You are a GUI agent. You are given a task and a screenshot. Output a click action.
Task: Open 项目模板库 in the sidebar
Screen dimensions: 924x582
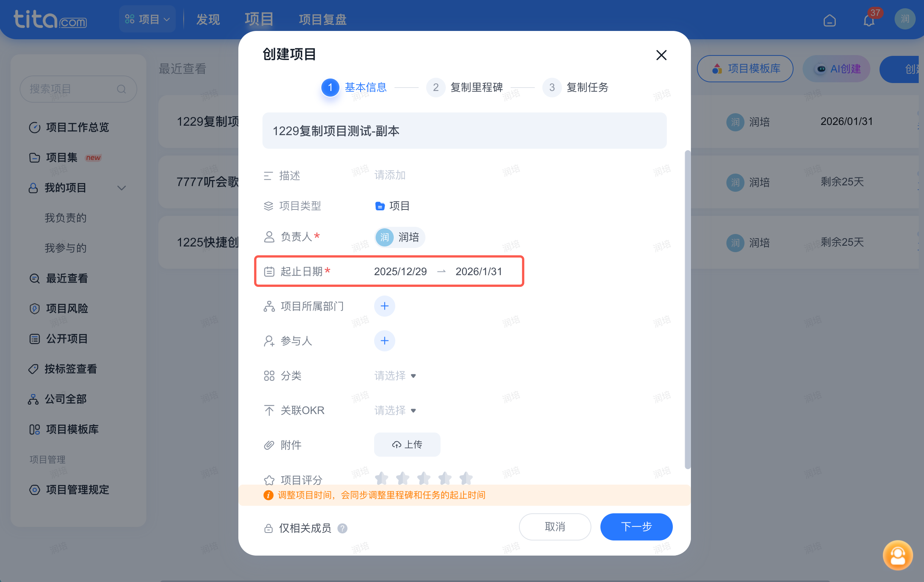(64, 429)
